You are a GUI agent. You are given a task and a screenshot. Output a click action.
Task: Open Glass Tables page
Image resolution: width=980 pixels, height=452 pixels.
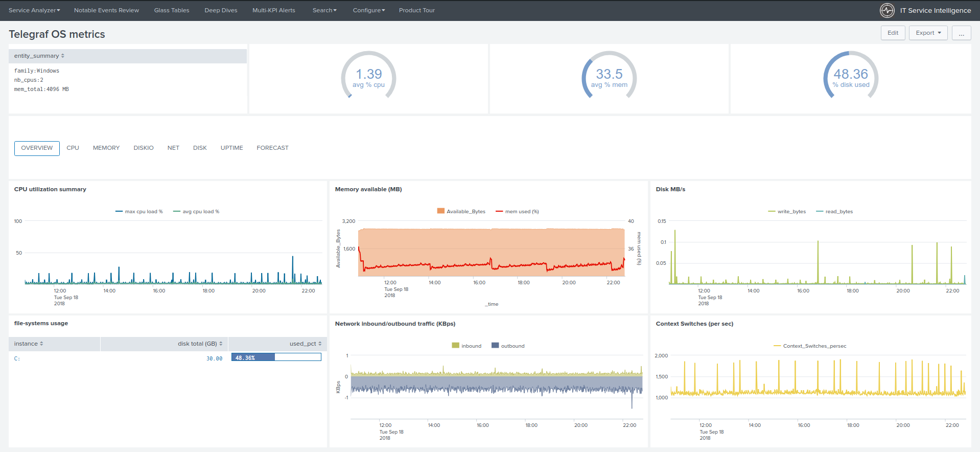point(172,10)
